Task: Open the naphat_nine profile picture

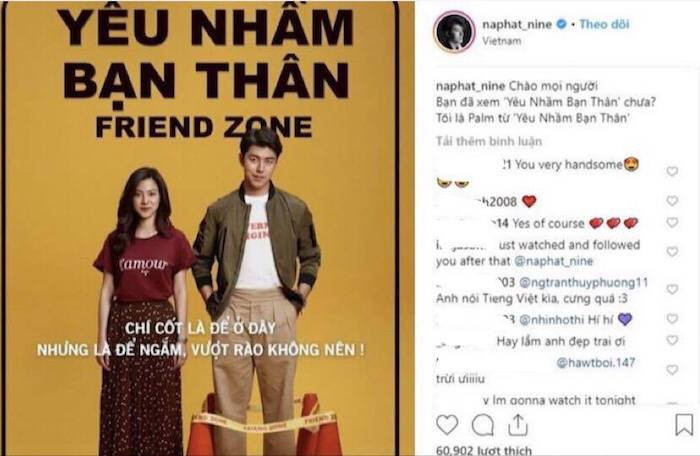Action: click(454, 32)
